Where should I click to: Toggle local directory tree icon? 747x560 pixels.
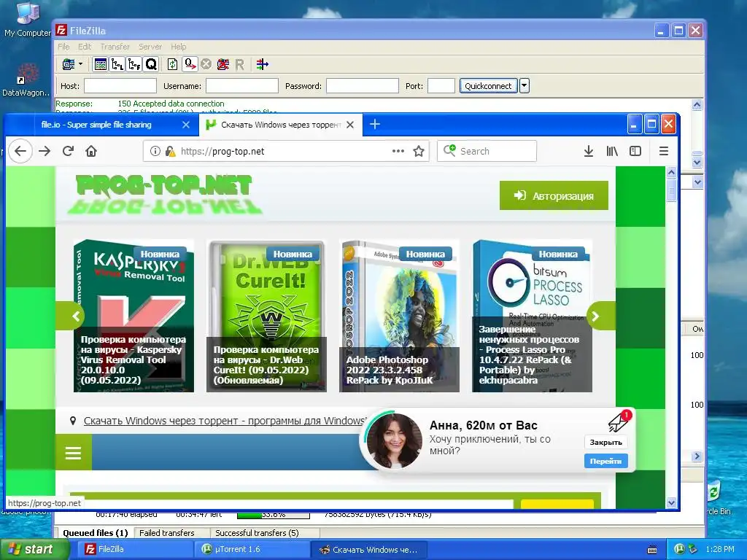point(117,64)
